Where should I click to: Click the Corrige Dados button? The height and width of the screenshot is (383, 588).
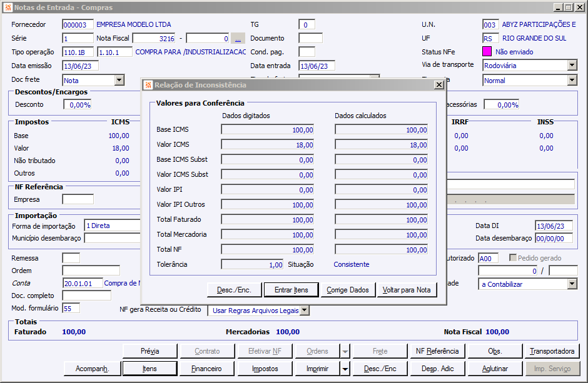click(348, 290)
